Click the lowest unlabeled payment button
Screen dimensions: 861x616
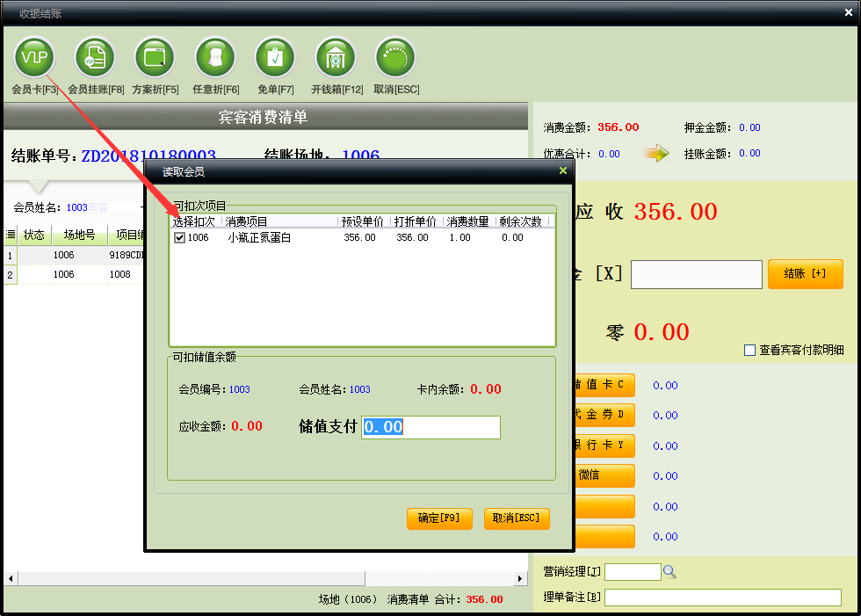[604, 536]
